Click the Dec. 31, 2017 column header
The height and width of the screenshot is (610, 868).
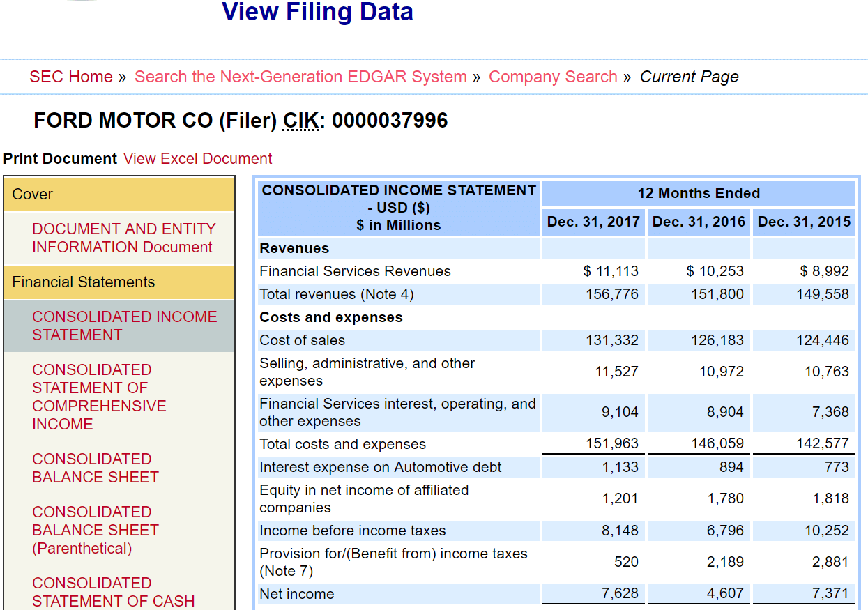(593, 222)
